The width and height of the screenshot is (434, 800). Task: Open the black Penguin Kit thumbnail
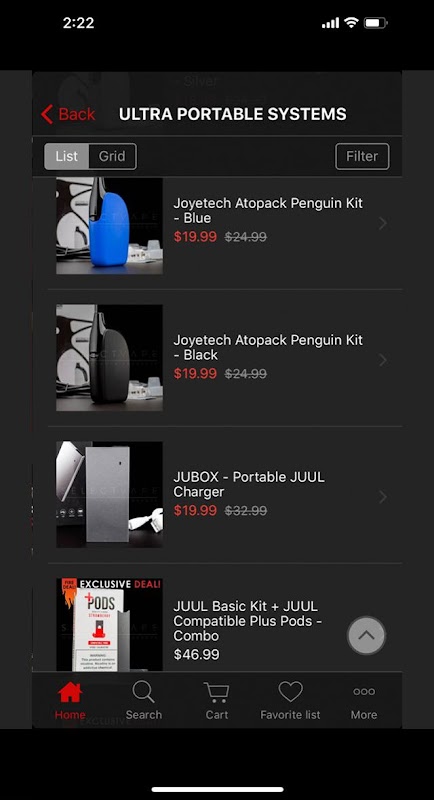coord(110,358)
